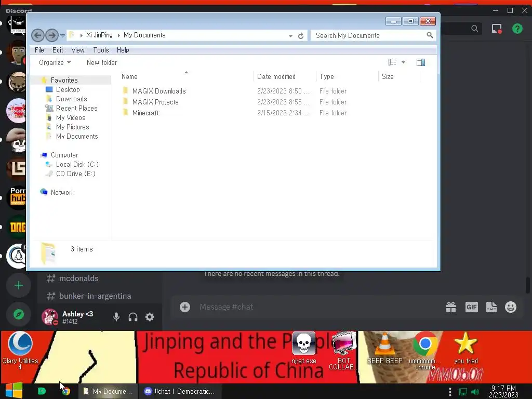The width and height of the screenshot is (532, 399).
Task: Open the Edit menu
Action: tap(58, 50)
